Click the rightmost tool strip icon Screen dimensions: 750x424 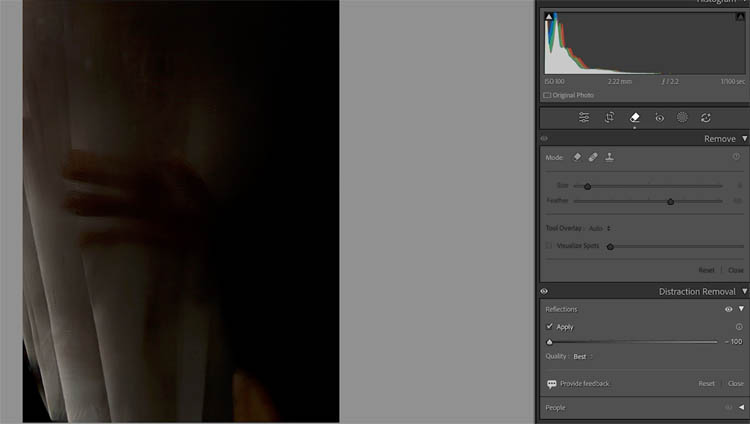click(x=706, y=118)
